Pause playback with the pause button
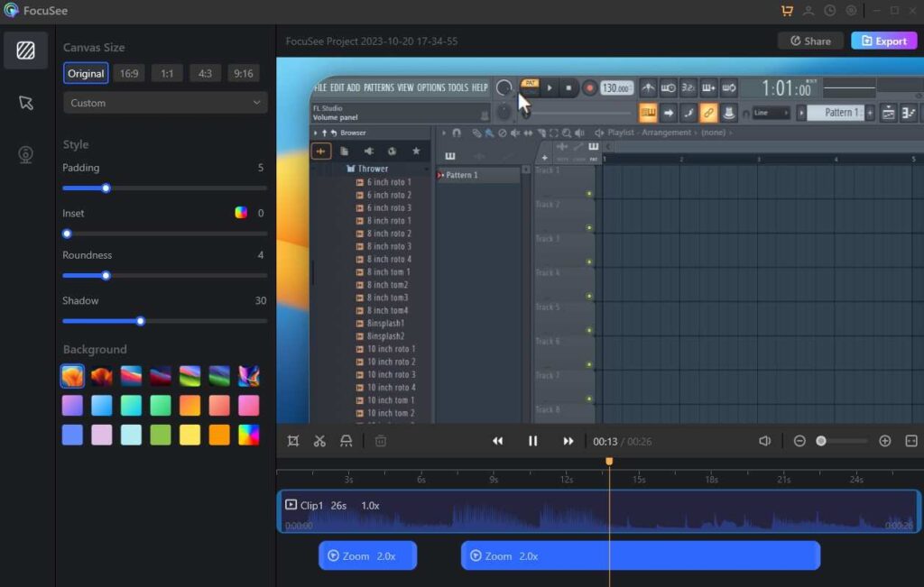This screenshot has width=924, height=587. pyautogui.click(x=532, y=441)
